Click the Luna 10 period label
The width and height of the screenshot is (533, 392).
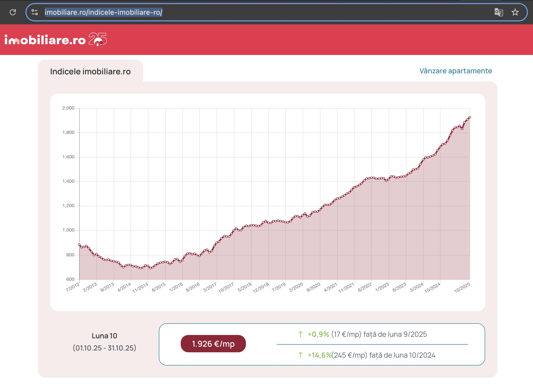[x=104, y=336]
